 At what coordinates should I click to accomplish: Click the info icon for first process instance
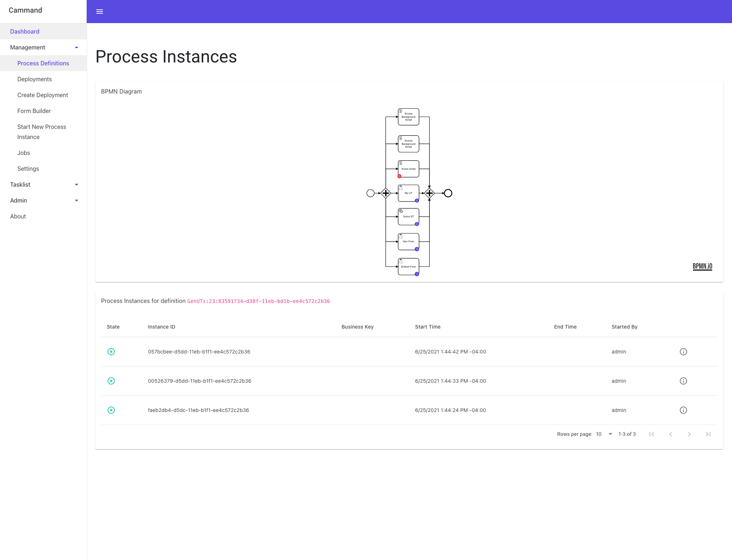click(x=683, y=352)
